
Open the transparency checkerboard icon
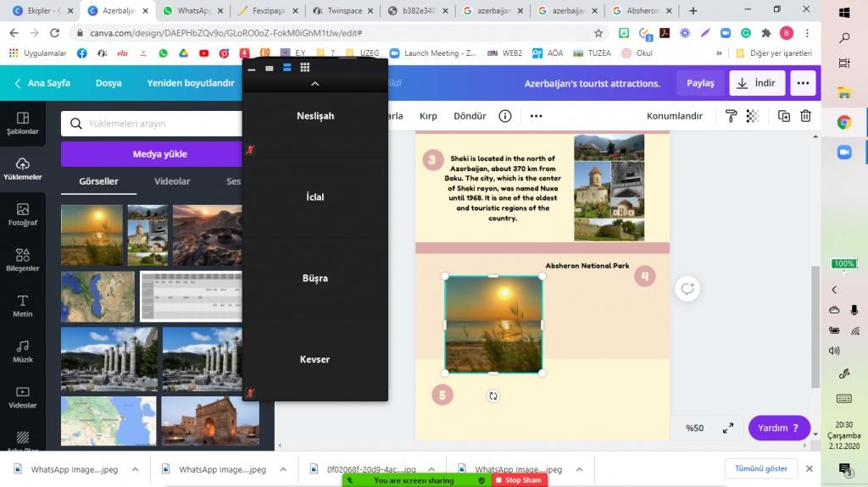pyautogui.click(x=752, y=116)
